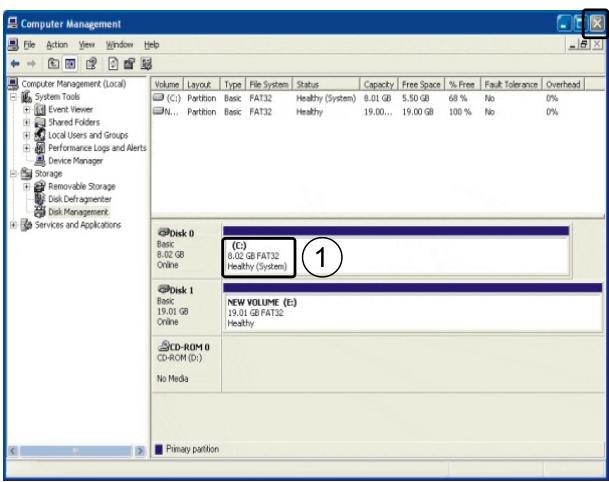Select Disk Defragmenter in the tree
Viewport: 609px width, 482px height.
80,199
